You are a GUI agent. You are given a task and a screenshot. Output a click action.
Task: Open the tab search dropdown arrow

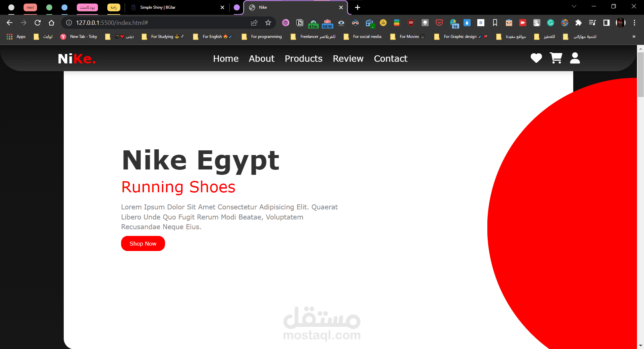pyautogui.click(x=574, y=6)
